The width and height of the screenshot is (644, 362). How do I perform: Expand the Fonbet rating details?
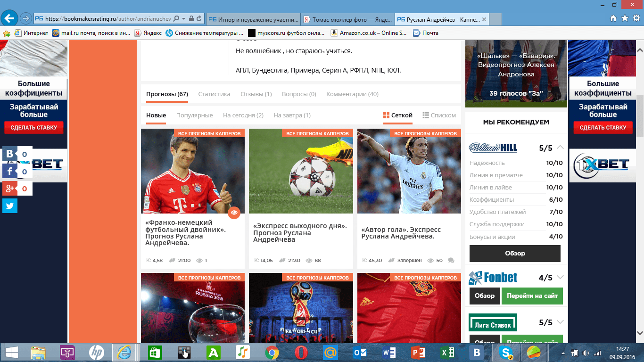tap(560, 277)
